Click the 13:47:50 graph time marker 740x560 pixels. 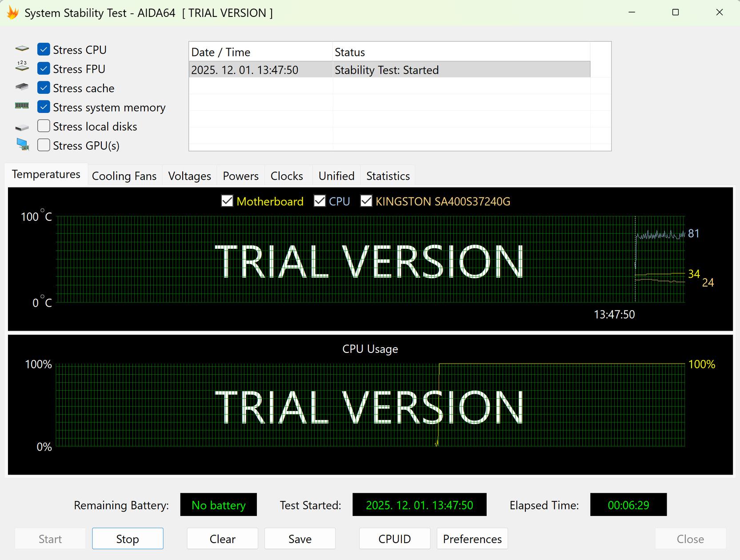[614, 315]
